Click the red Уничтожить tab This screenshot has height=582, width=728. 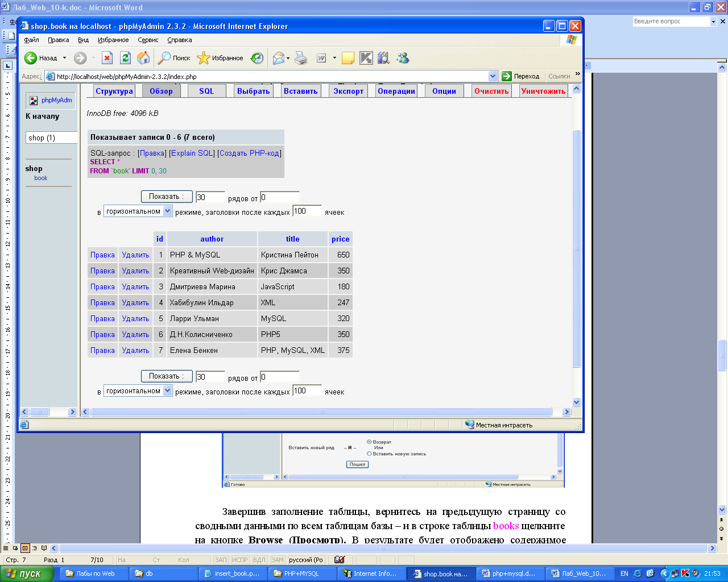[543, 91]
